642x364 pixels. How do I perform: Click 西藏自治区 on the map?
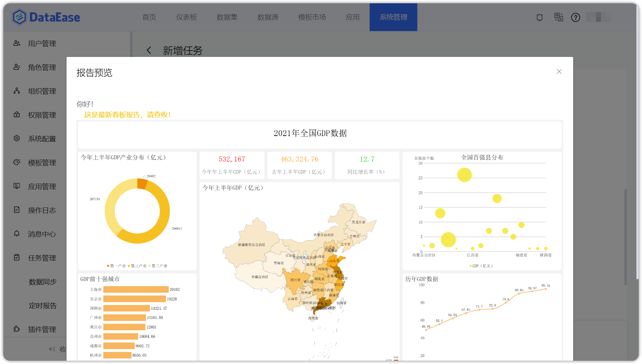(x=260, y=277)
